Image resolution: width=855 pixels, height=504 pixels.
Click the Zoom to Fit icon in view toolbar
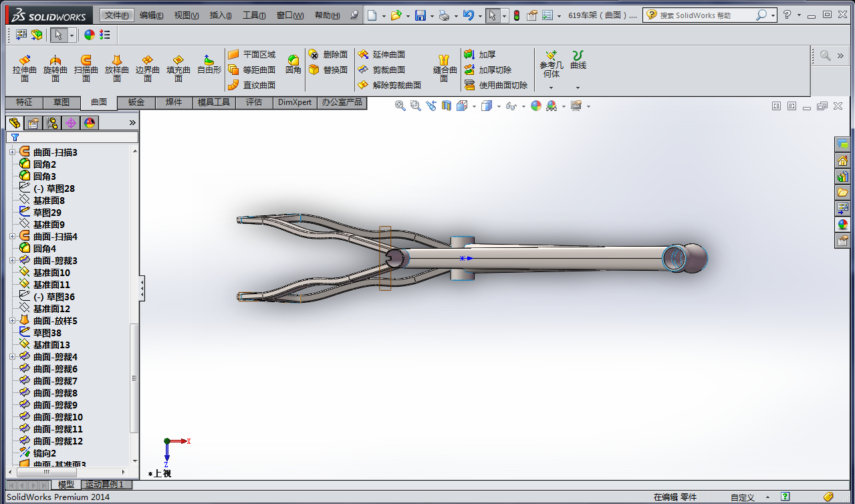tap(400, 106)
